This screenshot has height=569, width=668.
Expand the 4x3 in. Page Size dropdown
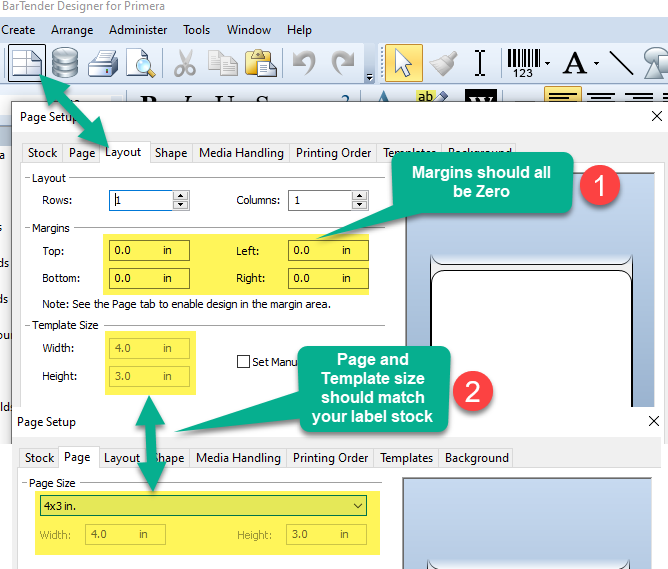pyautogui.click(x=357, y=506)
